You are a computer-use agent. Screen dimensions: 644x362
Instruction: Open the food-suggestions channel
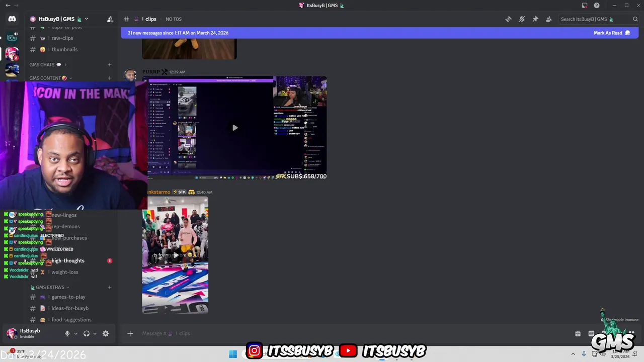tap(71, 320)
